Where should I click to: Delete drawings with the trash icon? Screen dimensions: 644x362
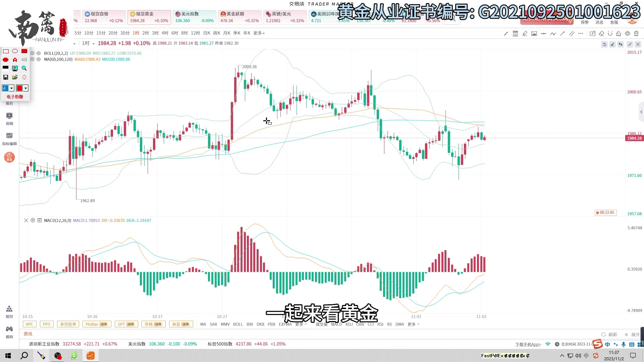636,34
